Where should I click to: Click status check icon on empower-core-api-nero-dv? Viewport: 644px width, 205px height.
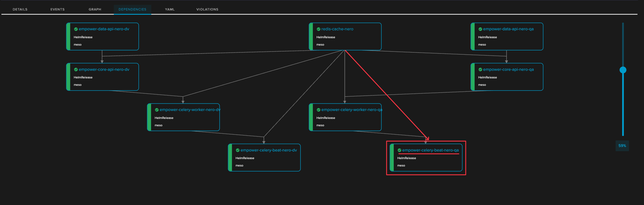76,70
